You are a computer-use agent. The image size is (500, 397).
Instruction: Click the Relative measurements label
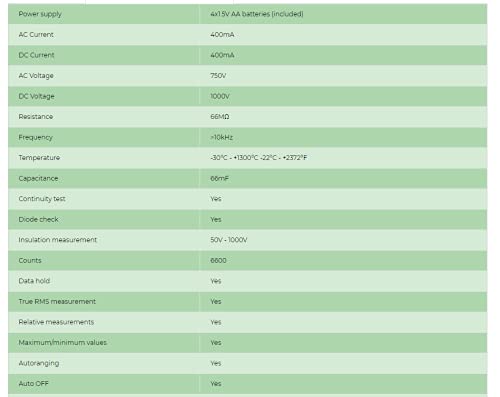[x=56, y=322]
